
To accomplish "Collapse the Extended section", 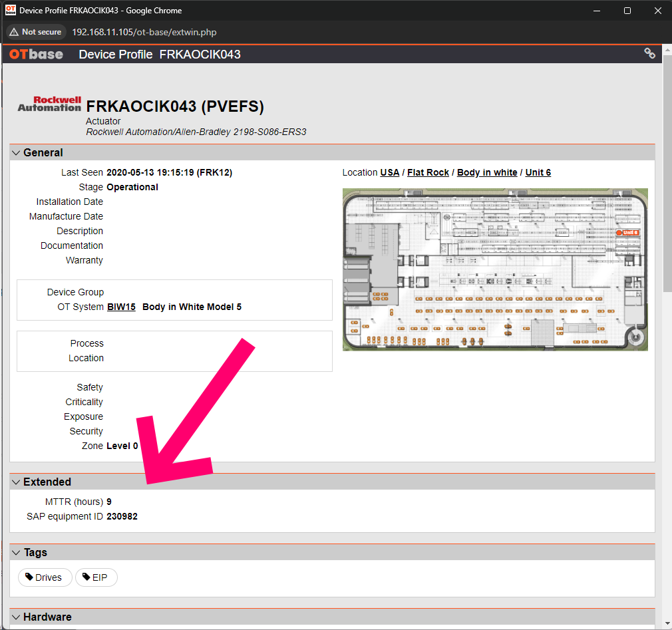I will tap(16, 482).
